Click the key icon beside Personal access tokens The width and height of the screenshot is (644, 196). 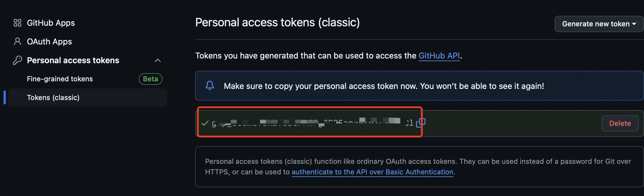tap(18, 60)
